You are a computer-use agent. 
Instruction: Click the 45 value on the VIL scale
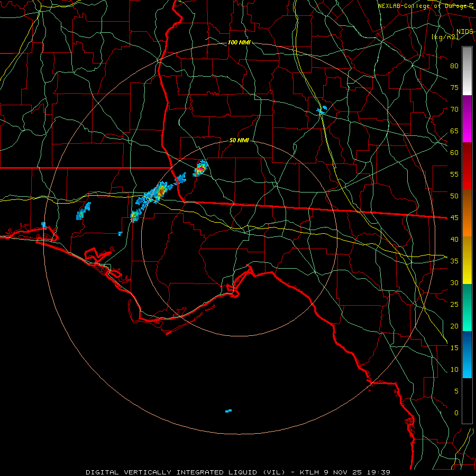[x=454, y=218]
